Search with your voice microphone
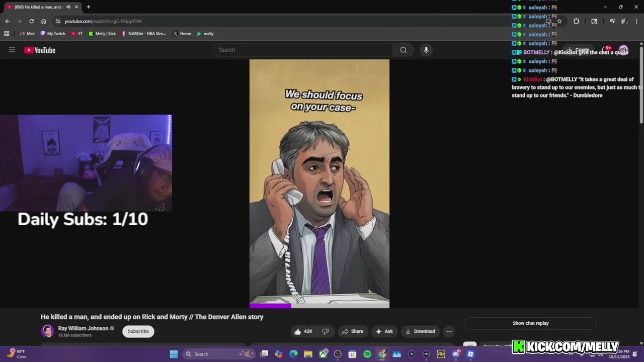 point(426,50)
